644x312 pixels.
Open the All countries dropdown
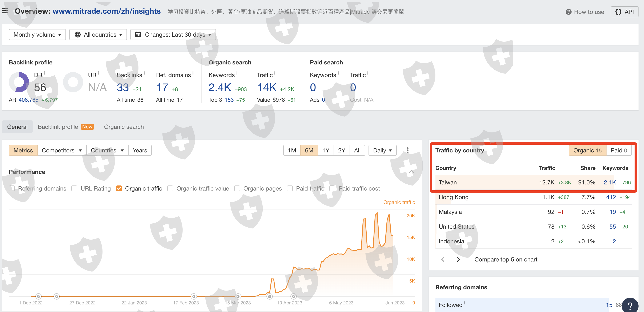98,35
